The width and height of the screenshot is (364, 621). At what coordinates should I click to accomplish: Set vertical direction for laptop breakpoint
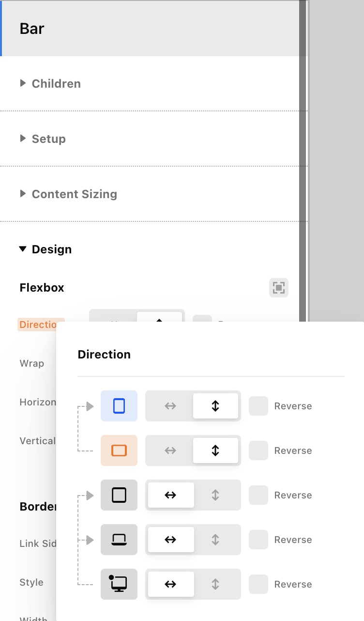[215, 540]
